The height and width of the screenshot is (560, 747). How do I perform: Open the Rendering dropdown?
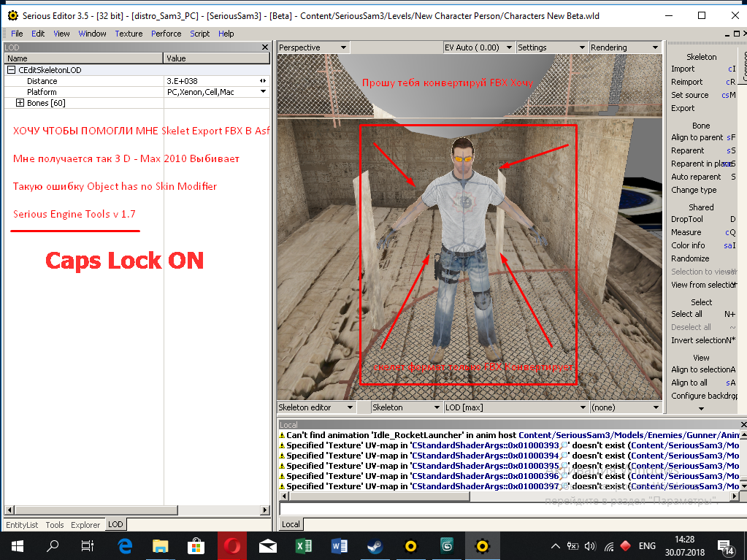(624, 47)
